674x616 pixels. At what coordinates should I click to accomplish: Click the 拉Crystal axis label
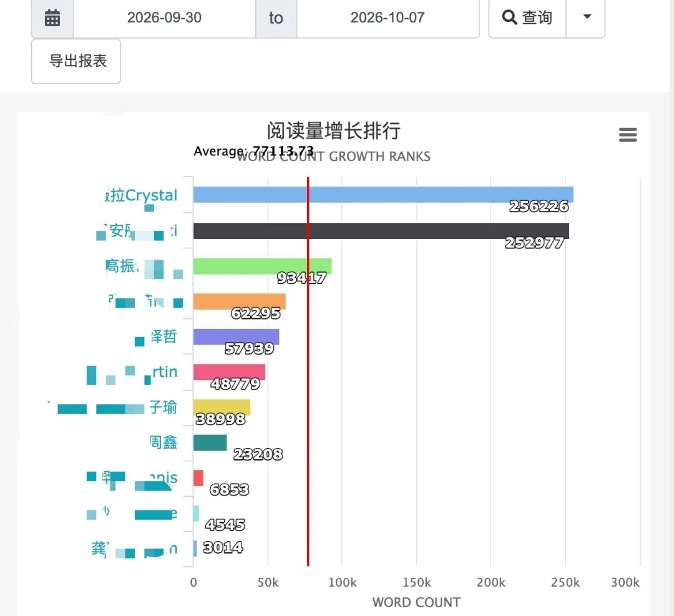pos(141,195)
